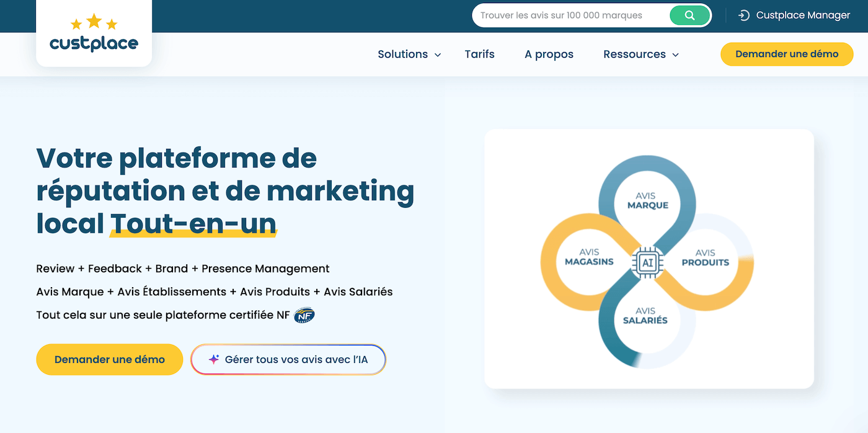
Task: Click the hero Demander une démo button
Action: click(110, 359)
